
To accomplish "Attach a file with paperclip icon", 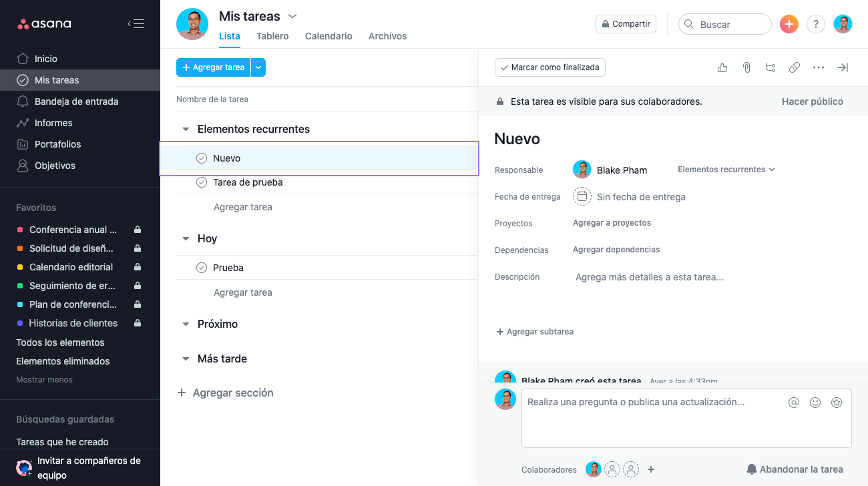I will (746, 67).
